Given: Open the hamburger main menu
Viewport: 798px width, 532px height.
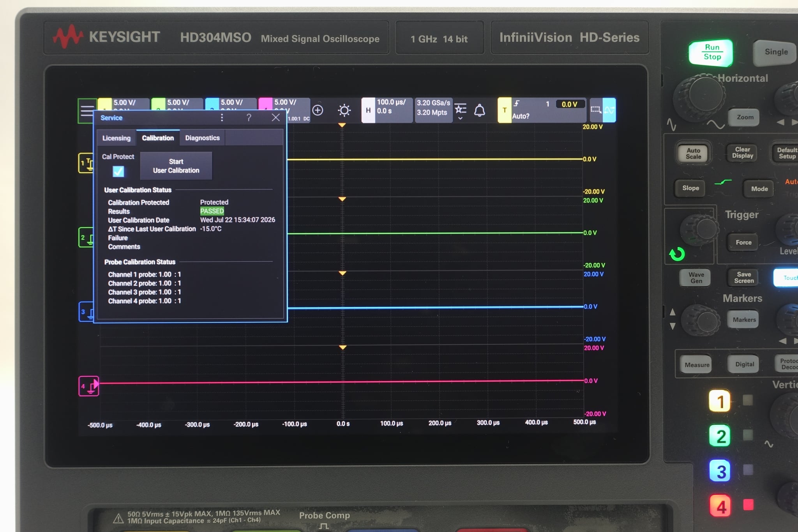Looking at the screenshot, I should coord(87,111).
